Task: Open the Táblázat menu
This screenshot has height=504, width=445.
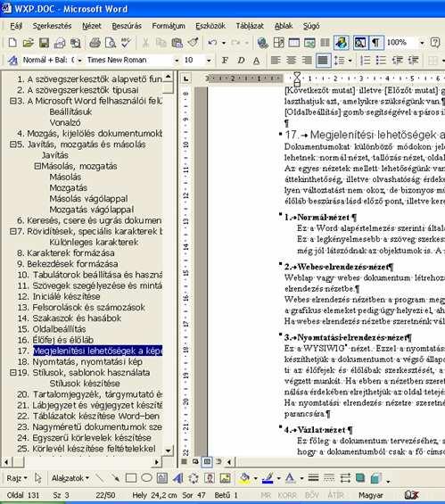Action: [x=250, y=26]
